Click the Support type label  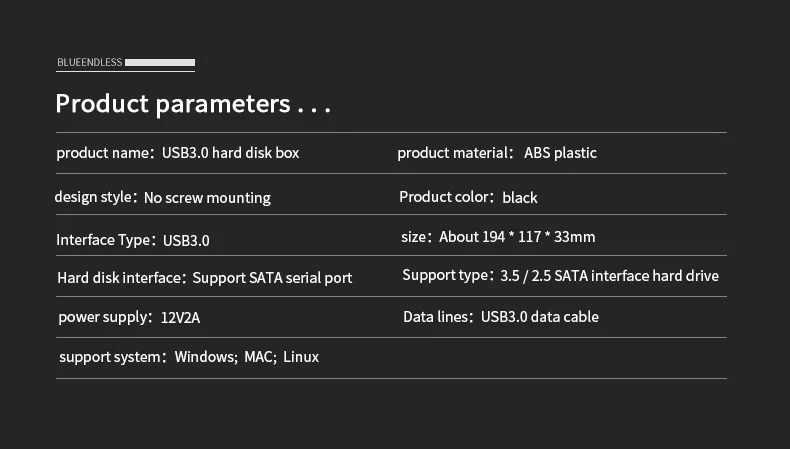[447, 275]
